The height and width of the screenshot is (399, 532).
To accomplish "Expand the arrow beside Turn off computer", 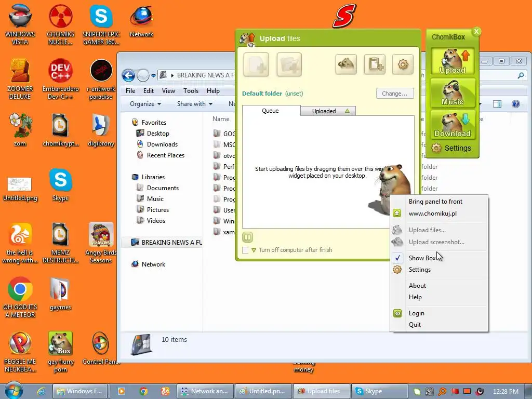I will (254, 250).
